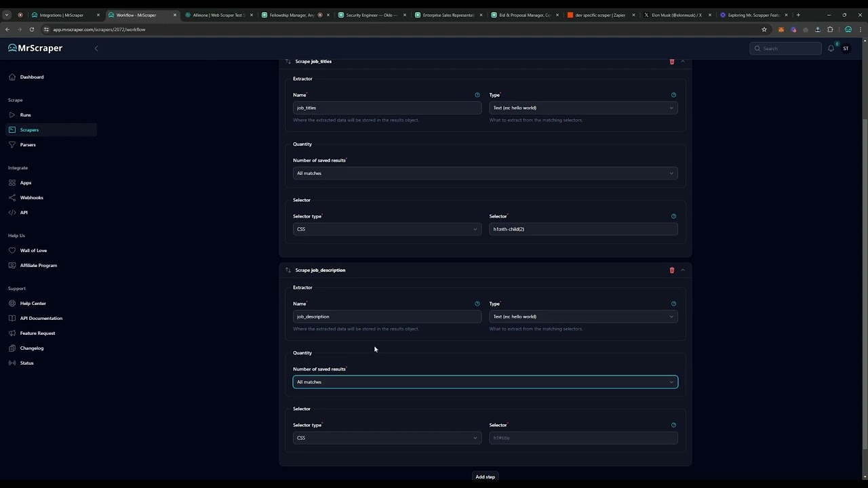Click the help icon beside job_description Type
Image resolution: width=868 pixels, height=488 pixels.
(673, 304)
